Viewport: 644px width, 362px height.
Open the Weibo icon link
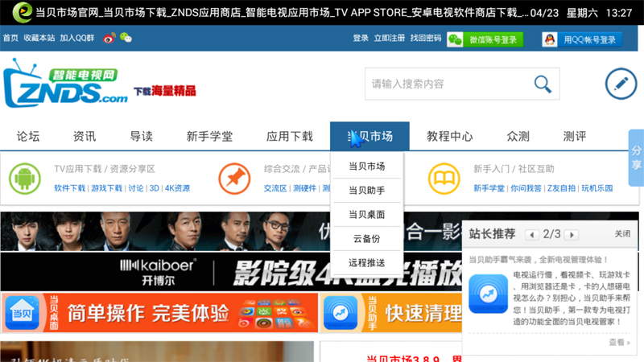pos(109,38)
